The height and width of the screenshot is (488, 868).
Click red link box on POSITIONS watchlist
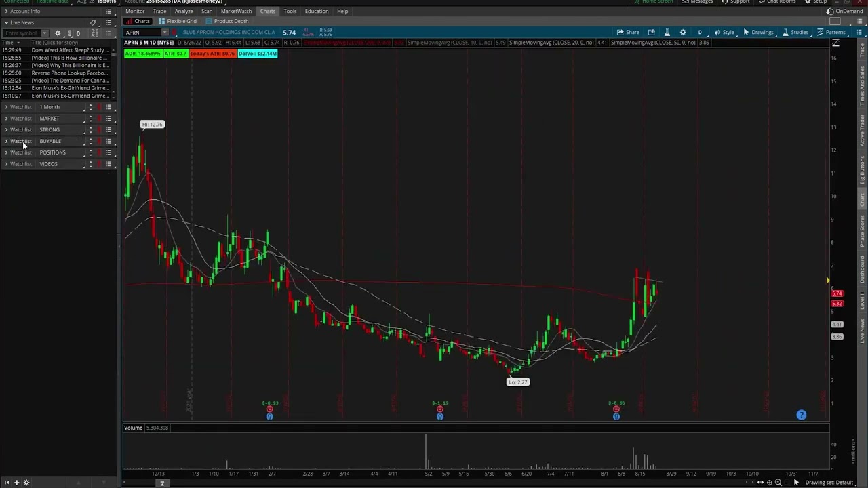pyautogui.click(x=99, y=152)
